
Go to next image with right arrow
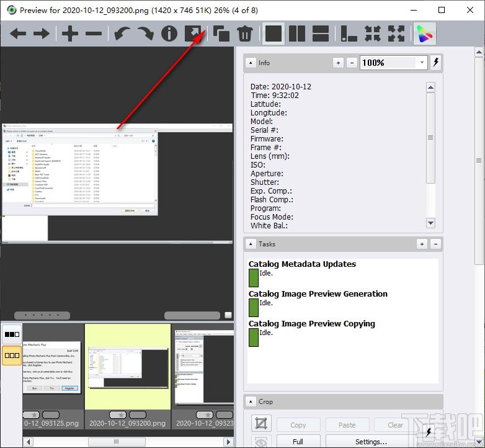click(42, 34)
